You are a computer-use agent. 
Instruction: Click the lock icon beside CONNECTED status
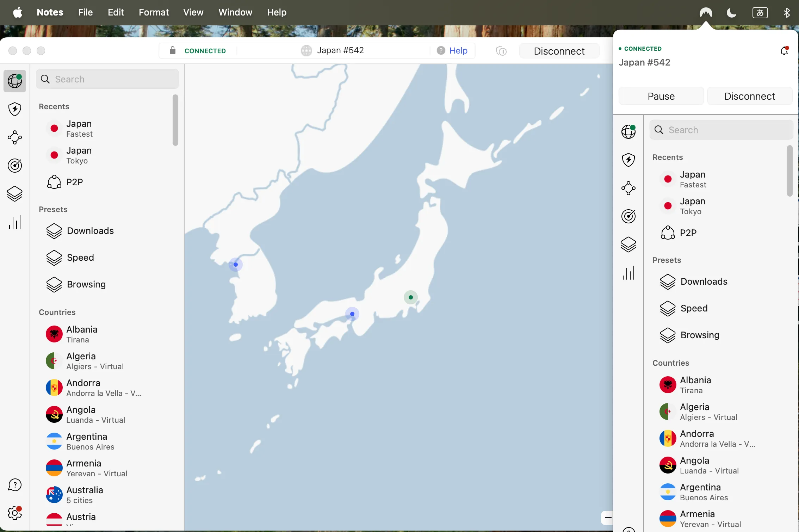pyautogui.click(x=173, y=50)
